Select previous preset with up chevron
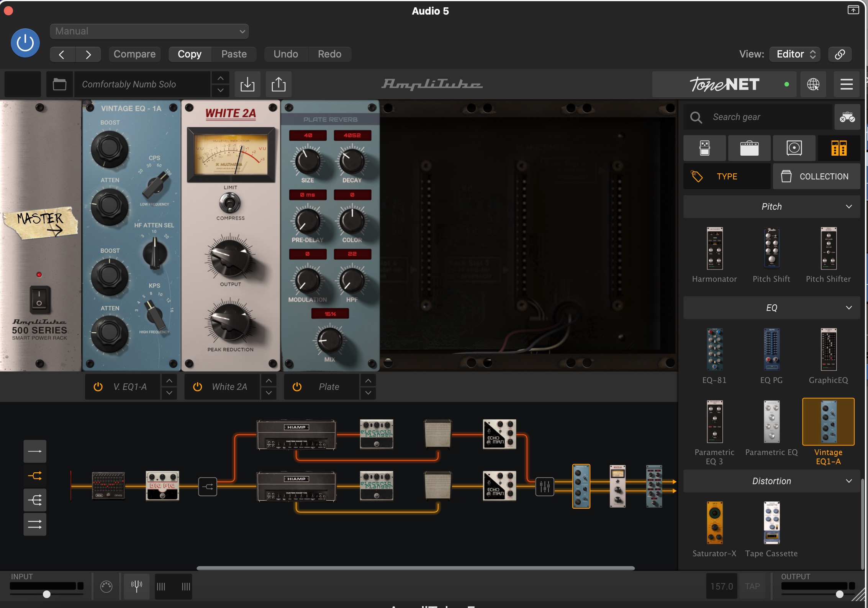868x608 pixels. pyautogui.click(x=221, y=78)
